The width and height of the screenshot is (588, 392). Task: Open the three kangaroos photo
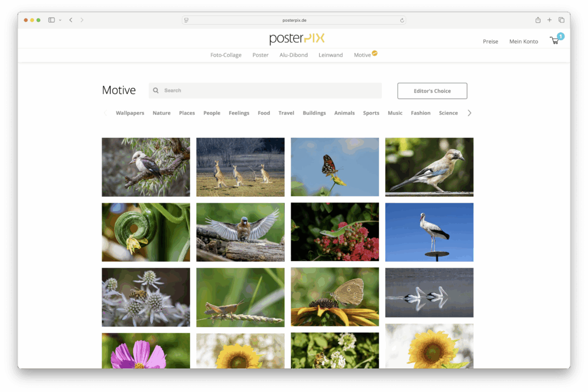pyautogui.click(x=241, y=167)
